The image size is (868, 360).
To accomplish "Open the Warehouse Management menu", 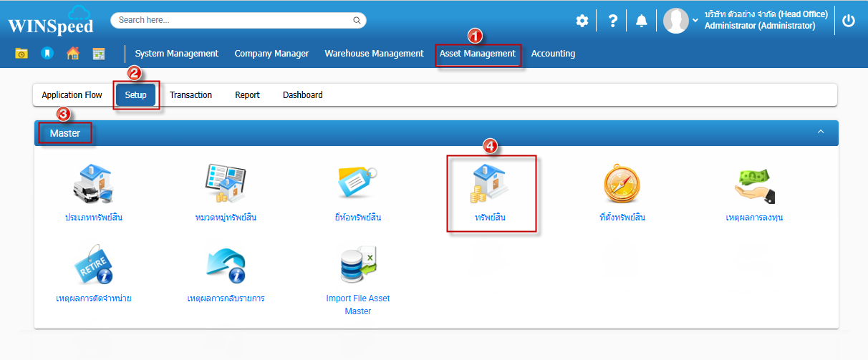I will [x=374, y=54].
